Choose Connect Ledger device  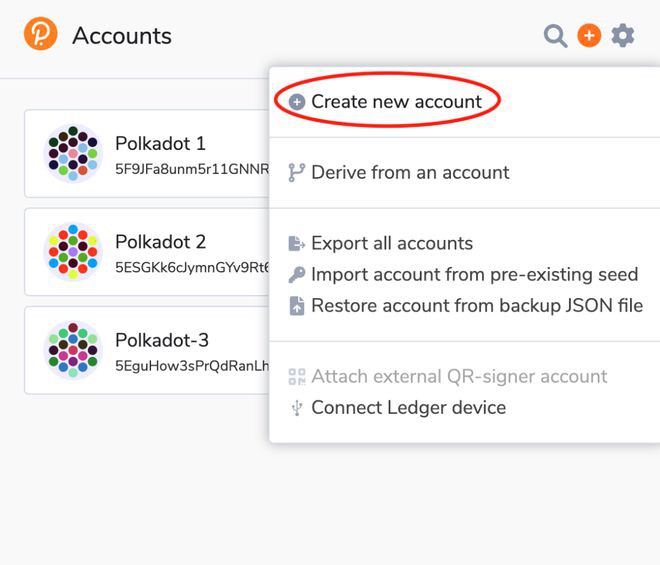[x=408, y=408]
